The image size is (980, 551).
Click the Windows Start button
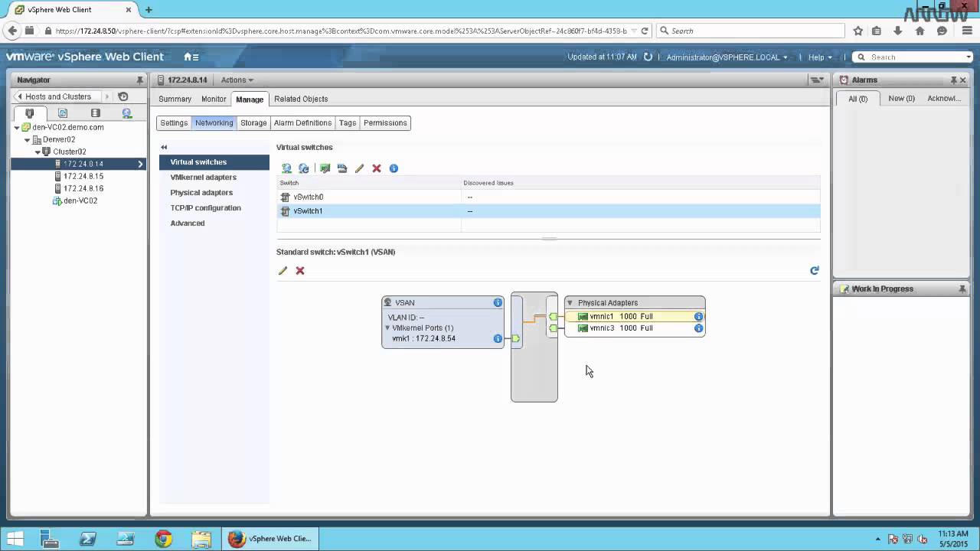15,539
